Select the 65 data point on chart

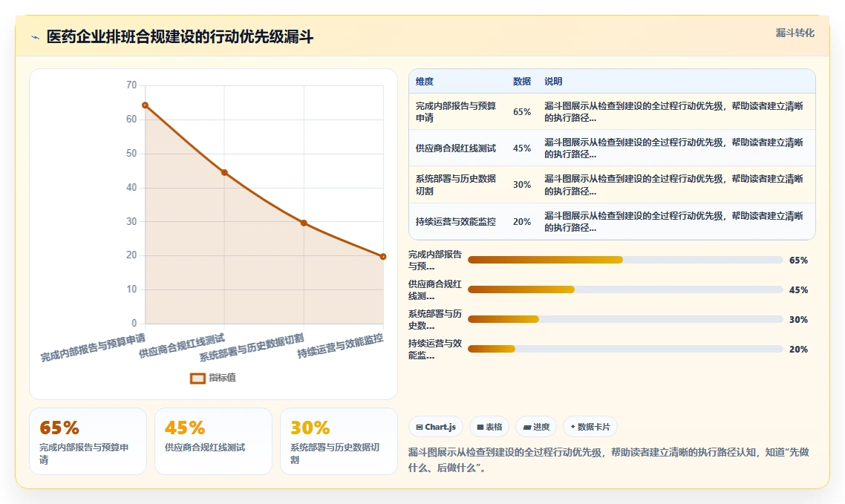(x=145, y=105)
